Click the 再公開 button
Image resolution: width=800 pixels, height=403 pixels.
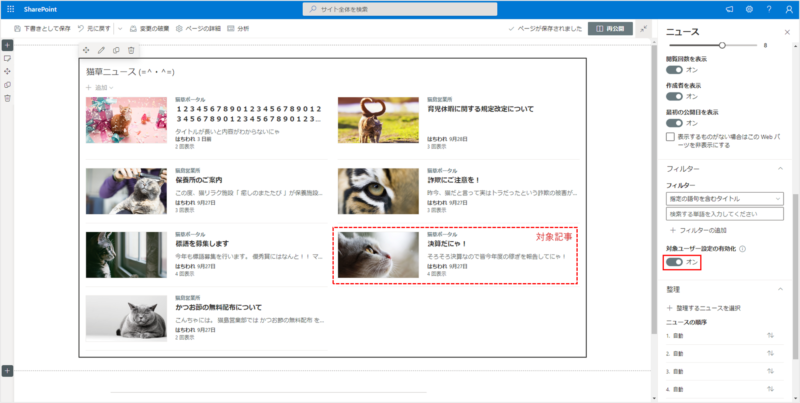(609, 29)
